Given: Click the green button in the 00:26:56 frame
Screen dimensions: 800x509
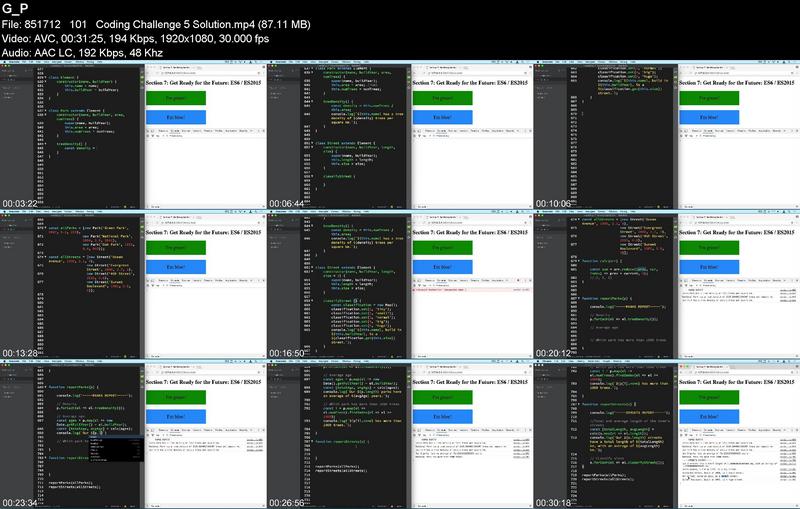Looking at the screenshot, I should [442, 397].
